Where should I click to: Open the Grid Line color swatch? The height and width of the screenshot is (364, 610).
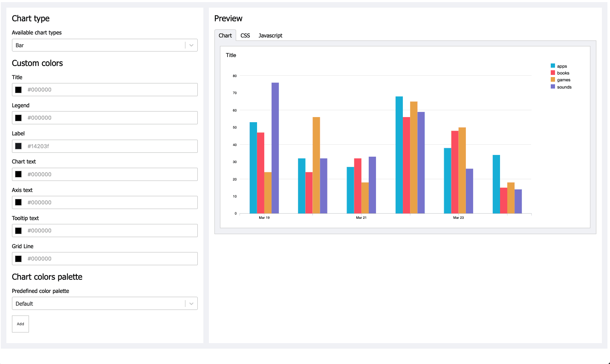point(18,259)
